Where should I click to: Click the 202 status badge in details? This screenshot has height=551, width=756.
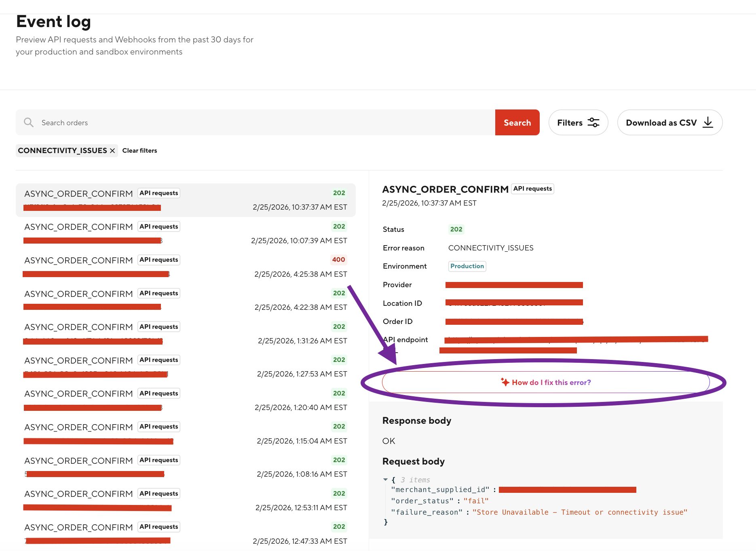coord(456,229)
